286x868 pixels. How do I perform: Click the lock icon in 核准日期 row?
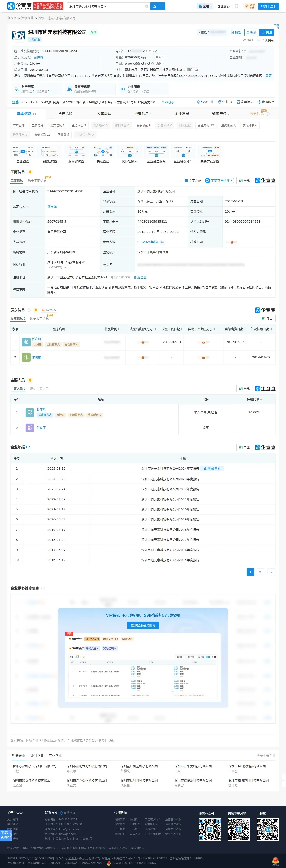[x=232, y=242]
